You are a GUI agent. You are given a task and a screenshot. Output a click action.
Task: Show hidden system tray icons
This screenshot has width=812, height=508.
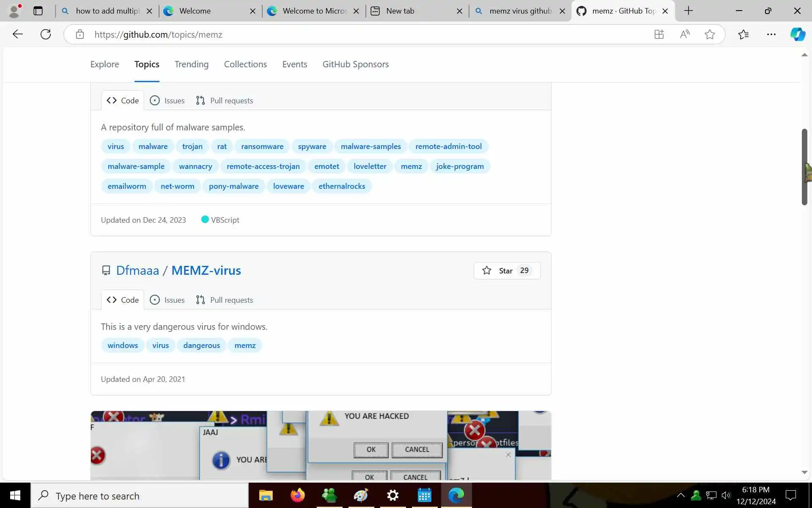click(x=680, y=495)
